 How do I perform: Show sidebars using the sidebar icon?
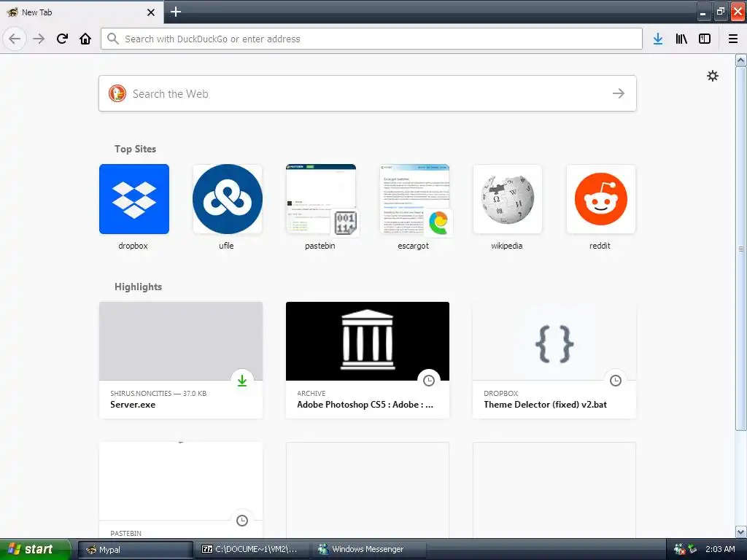[x=705, y=39]
